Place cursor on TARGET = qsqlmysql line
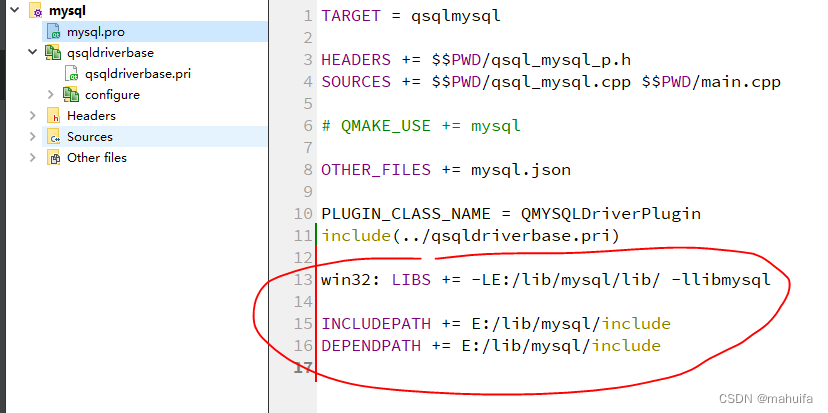The height and width of the screenshot is (413, 828). click(411, 16)
